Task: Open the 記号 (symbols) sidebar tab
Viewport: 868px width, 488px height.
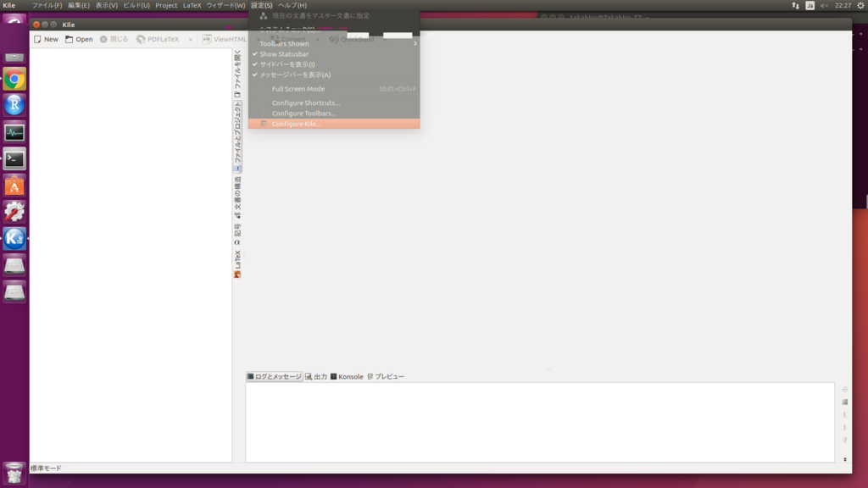Action: tap(237, 235)
